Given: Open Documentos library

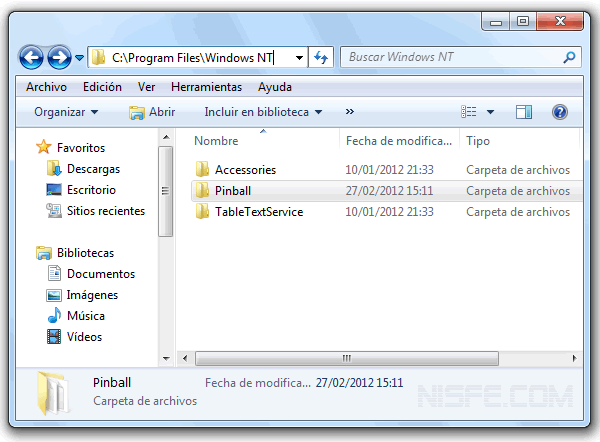Looking at the screenshot, I should (x=101, y=274).
